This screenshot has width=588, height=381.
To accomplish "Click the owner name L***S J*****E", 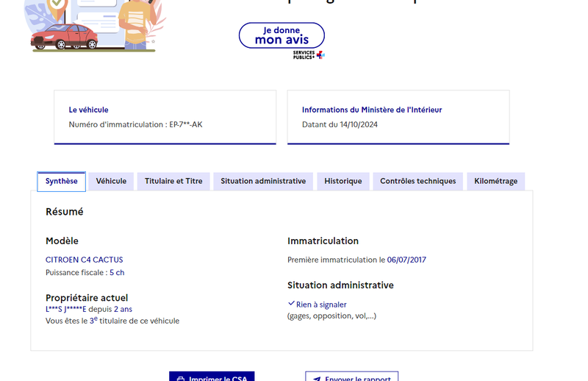I will 66,310.
